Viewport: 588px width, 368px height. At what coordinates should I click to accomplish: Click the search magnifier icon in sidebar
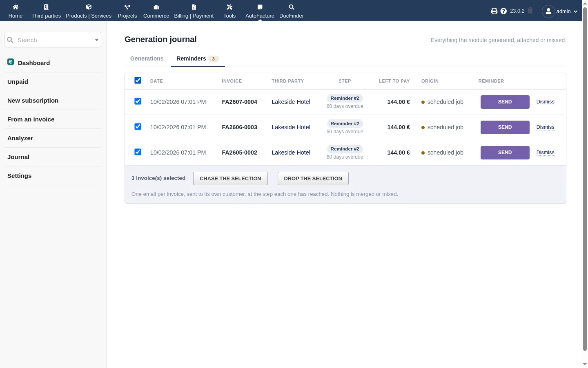pyautogui.click(x=10, y=40)
